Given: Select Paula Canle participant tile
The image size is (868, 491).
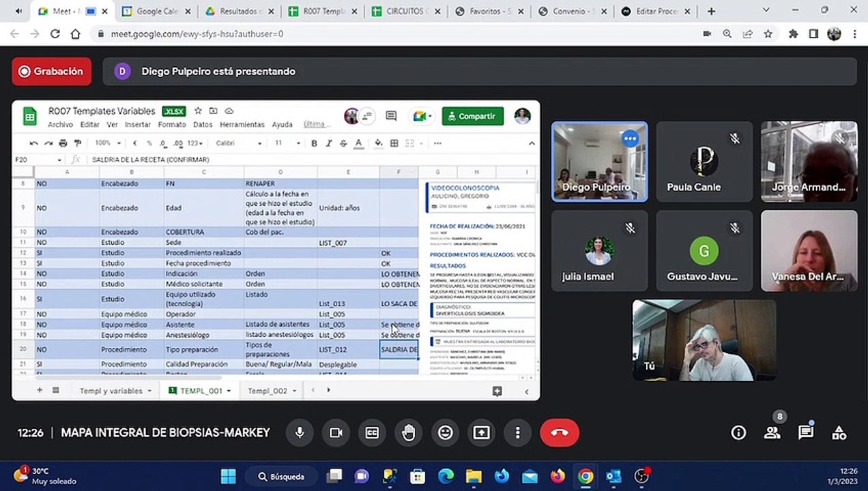Looking at the screenshot, I should [704, 162].
